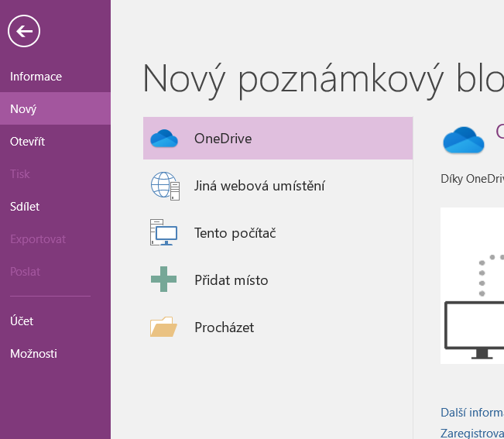Open the Otevřít section

(55, 142)
